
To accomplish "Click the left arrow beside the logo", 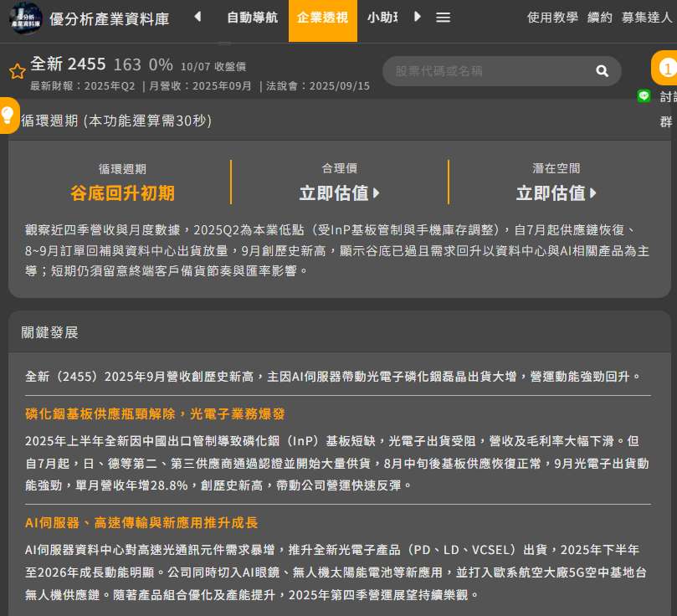I will pyautogui.click(x=197, y=17).
